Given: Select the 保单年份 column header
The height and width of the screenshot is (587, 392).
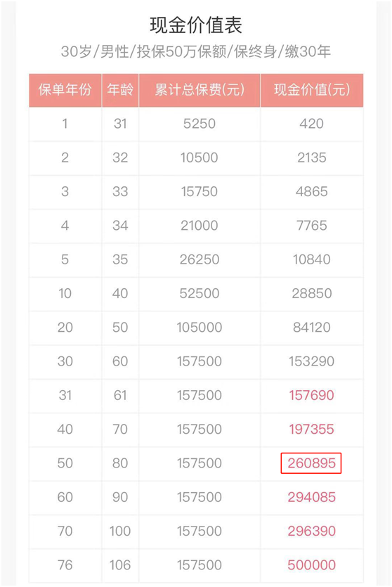Looking at the screenshot, I should pyautogui.click(x=65, y=90).
